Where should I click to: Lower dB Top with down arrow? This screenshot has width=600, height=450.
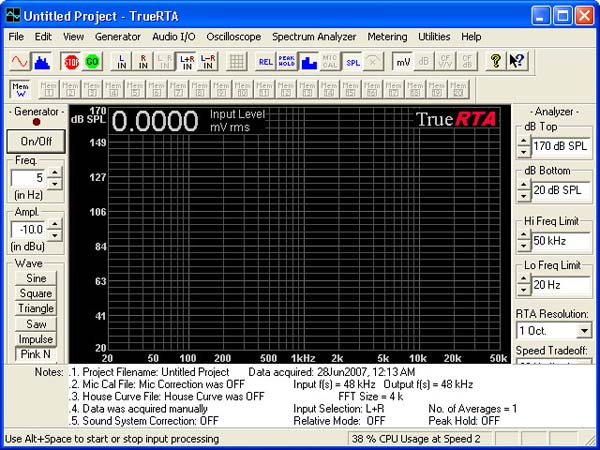(x=523, y=152)
